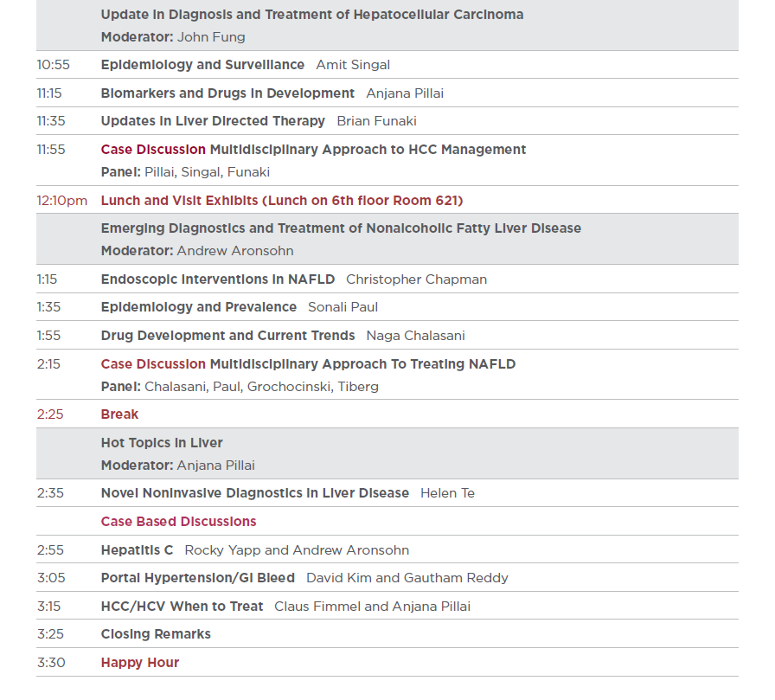This screenshot has height=700, width=775.
Task: Click the red 'Happy Hour' entry
Action: [x=140, y=663]
